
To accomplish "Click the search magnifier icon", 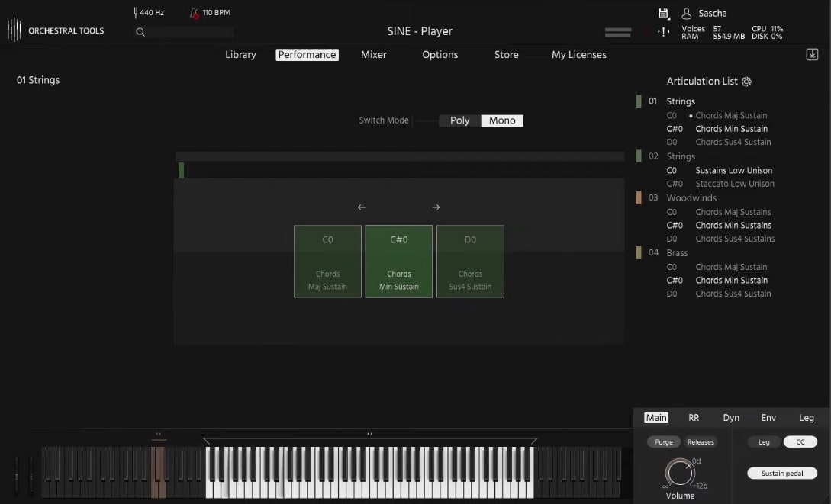I will pos(140,32).
